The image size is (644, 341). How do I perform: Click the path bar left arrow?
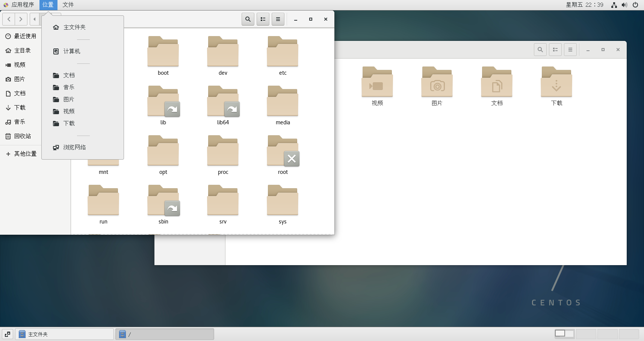coord(35,19)
